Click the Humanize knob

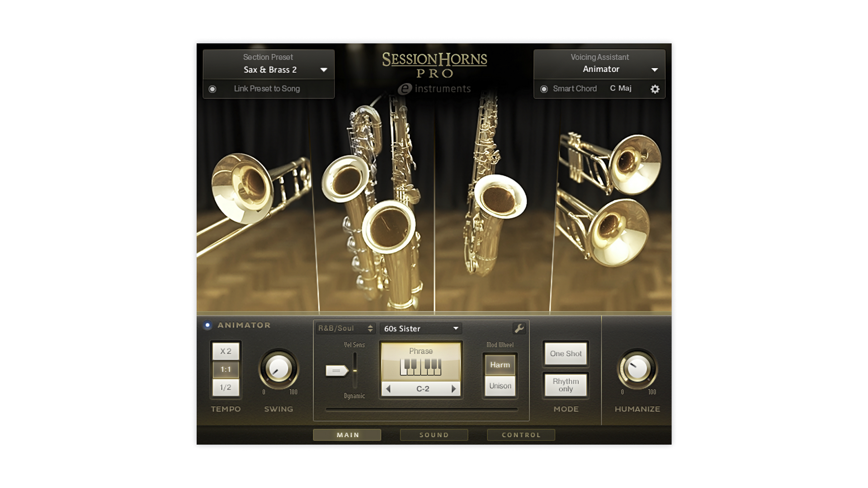pos(637,369)
